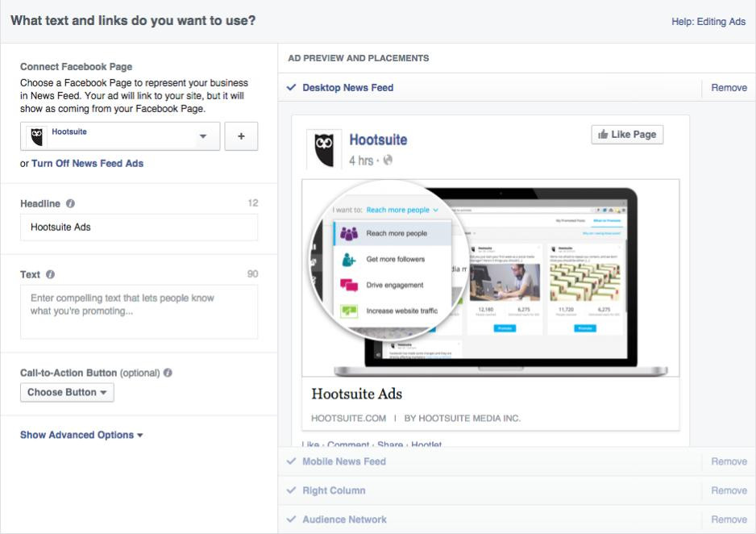Toggle the Desktop News Feed checkmark

point(291,87)
